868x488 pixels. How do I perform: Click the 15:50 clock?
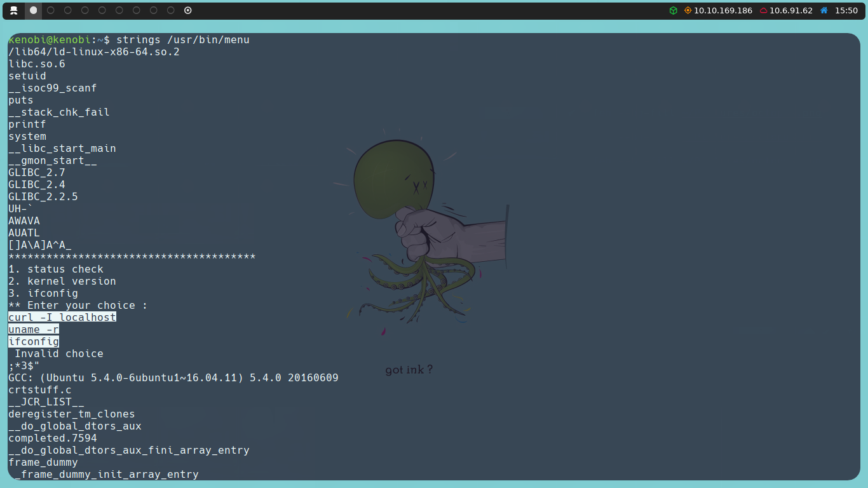[846, 11]
